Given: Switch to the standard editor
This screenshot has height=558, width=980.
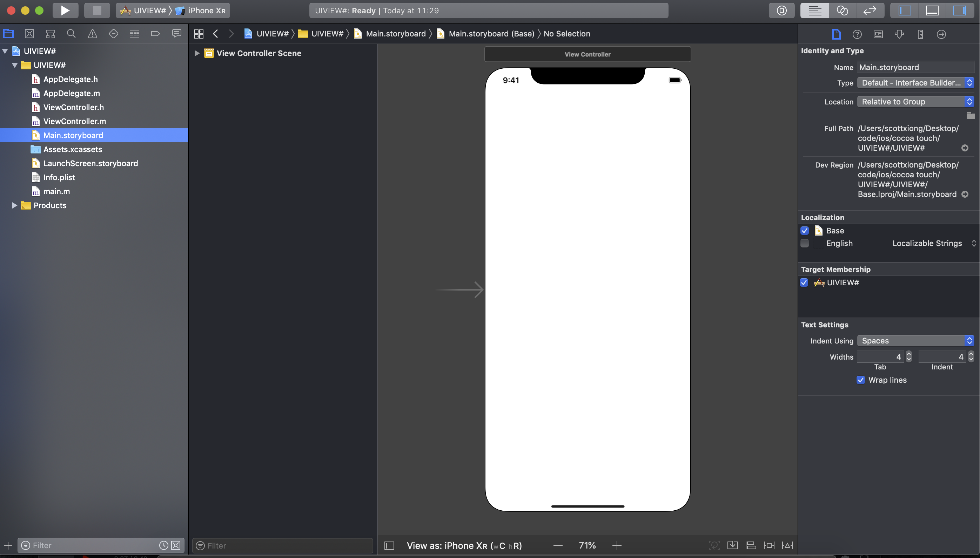Looking at the screenshot, I should [x=815, y=11].
